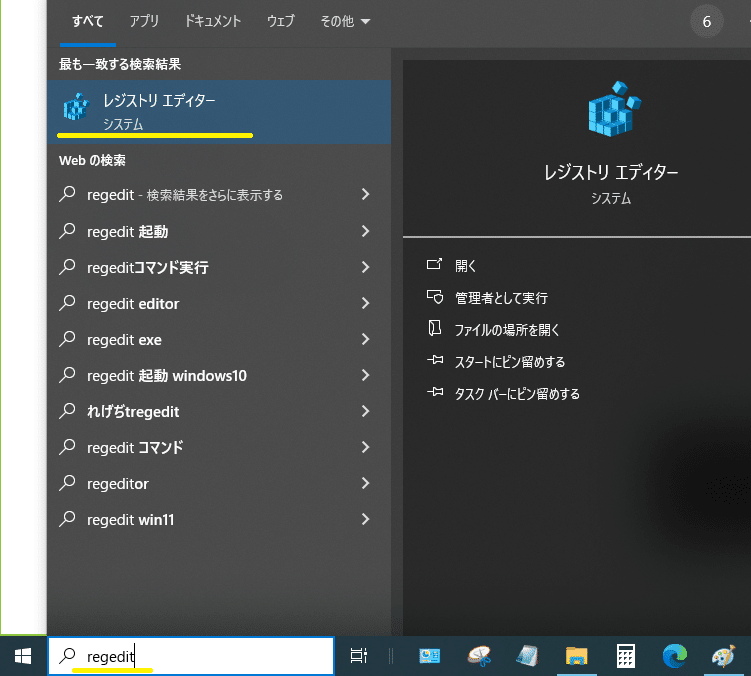Choose スタートにピン留めする

(510, 362)
